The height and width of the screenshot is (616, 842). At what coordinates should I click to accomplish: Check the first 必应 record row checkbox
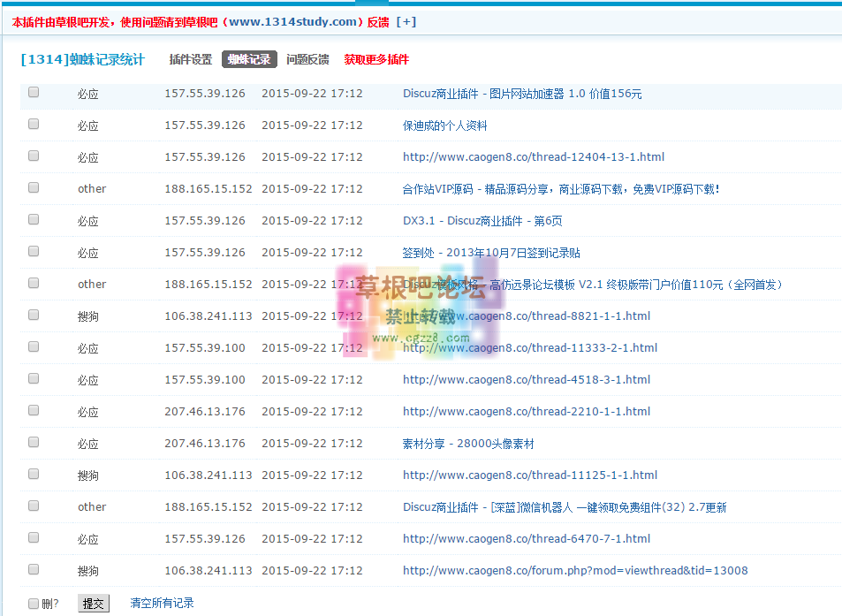[33, 92]
